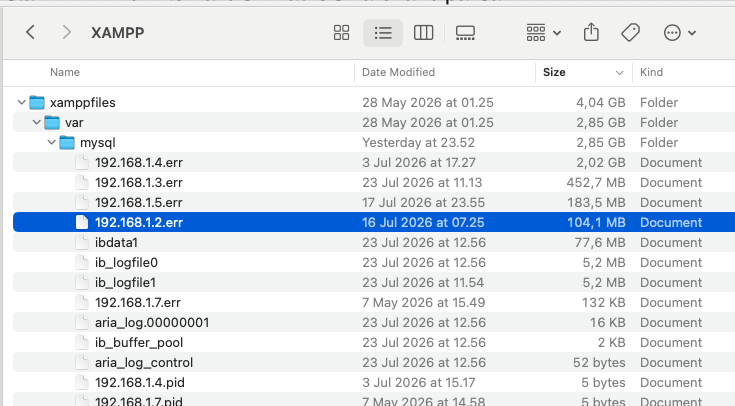Image resolution: width=735 pixels, height=406 pixels.
Task: Select the xamppfiles folder icon
Action: coord(37,102)
